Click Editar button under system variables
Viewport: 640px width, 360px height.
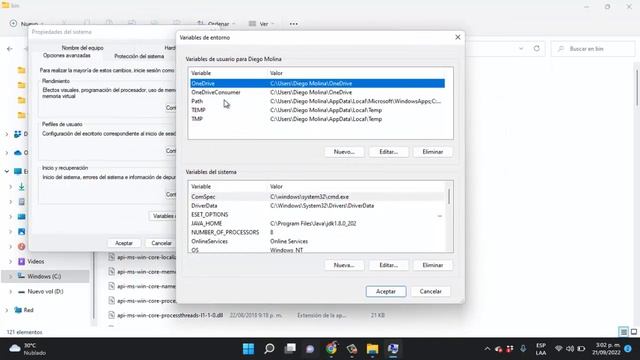click(x=388, y=265)
